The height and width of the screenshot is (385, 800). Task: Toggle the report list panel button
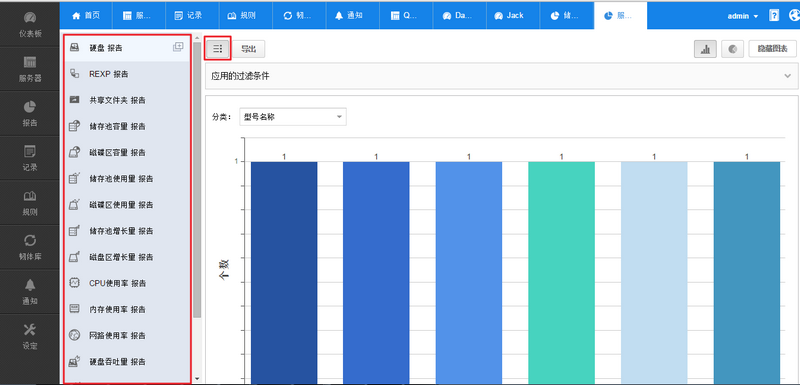click(x=218, y=48)
